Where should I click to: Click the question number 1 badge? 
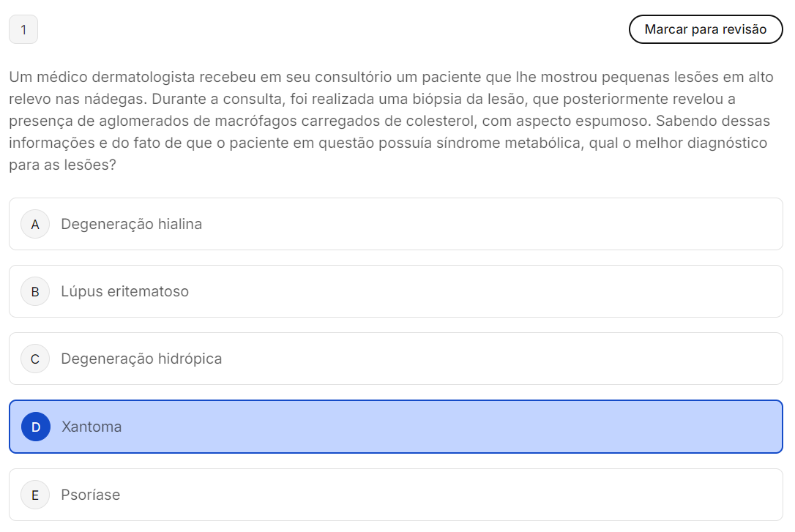tap(23, 29)
